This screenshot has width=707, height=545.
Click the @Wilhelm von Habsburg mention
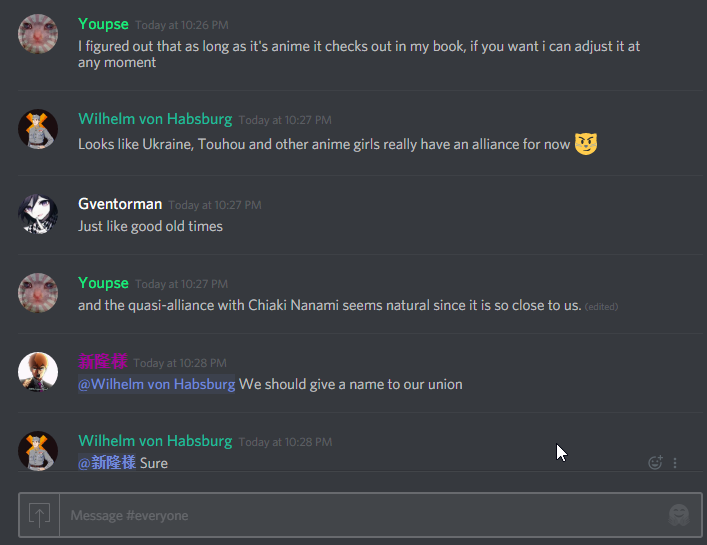point(156,384)
